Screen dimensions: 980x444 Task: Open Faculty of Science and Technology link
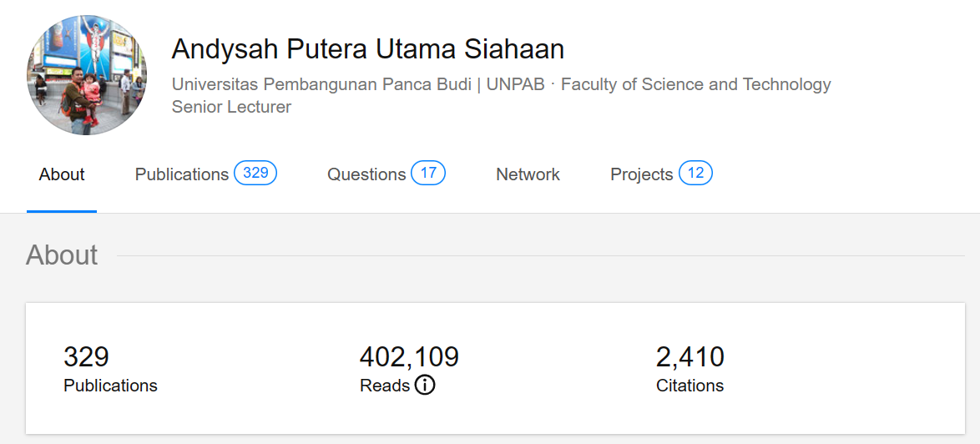695,84
